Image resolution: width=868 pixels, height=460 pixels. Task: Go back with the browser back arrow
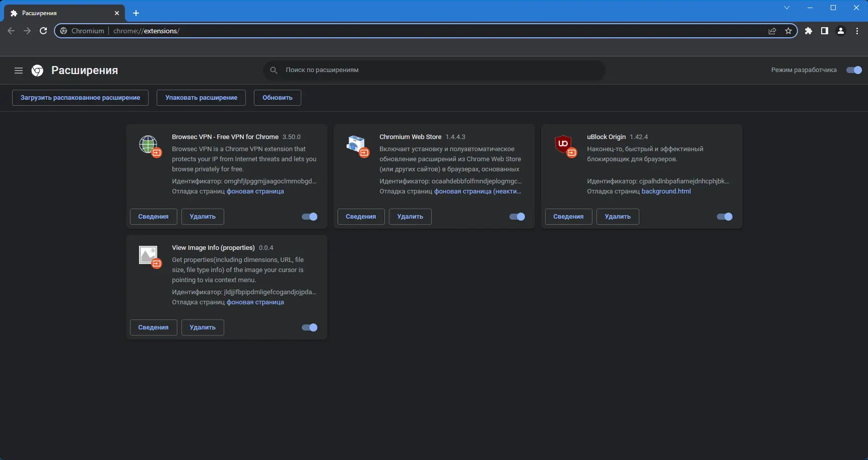(x=11, y=31)
